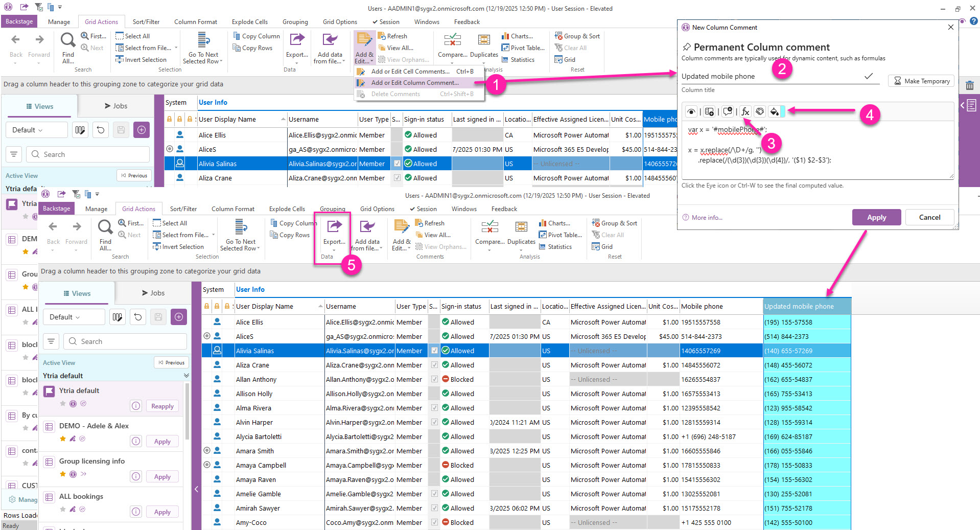Click the fill bucket color icon
The width and height of the screenshot is (980, 530).
coord(774,112)
